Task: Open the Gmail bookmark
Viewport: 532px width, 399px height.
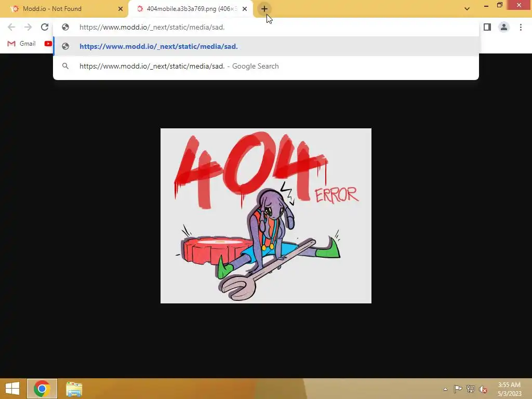Action: point(22,44)
